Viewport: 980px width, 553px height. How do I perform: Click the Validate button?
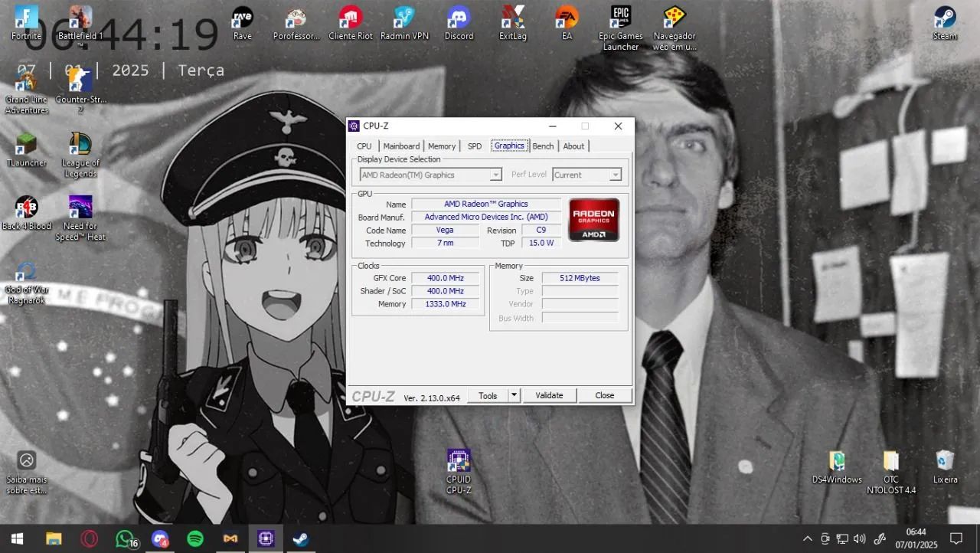point(549,395)
